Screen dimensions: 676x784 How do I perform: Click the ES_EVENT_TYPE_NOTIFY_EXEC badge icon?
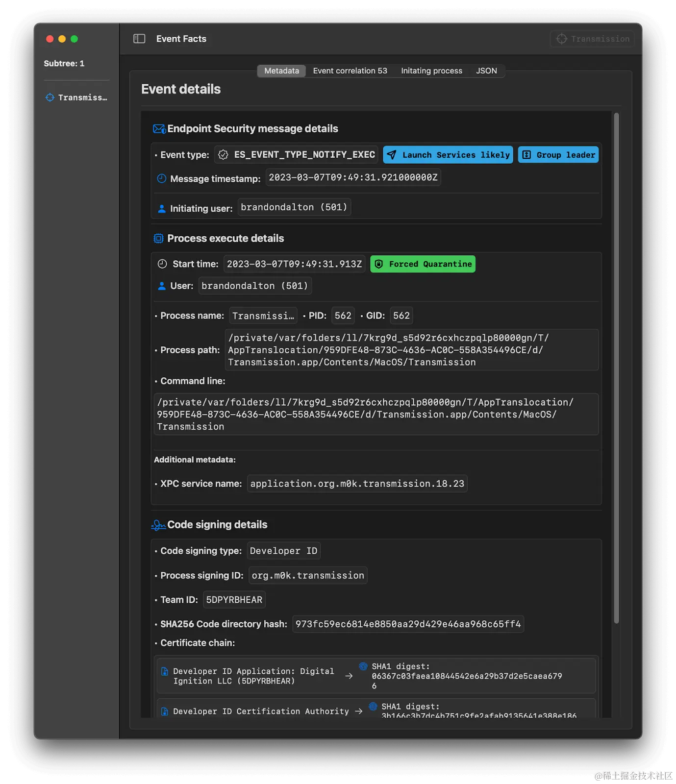223,155
